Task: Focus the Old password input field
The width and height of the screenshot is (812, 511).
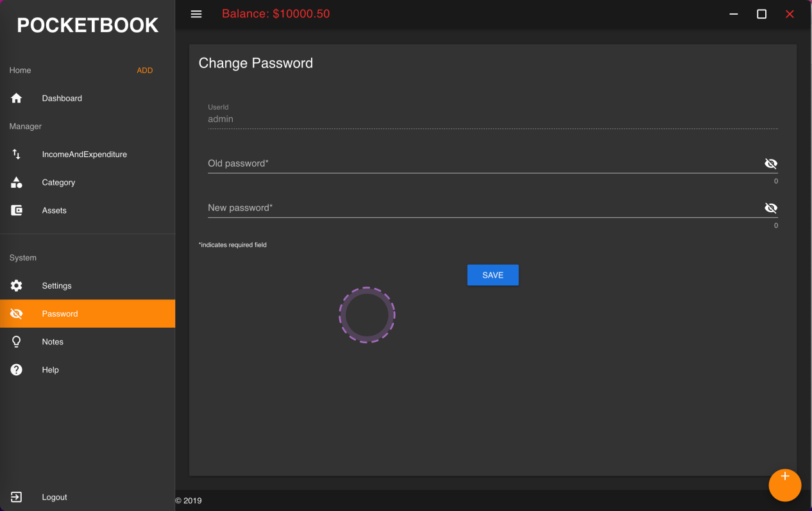Action: tap(481, 163)
